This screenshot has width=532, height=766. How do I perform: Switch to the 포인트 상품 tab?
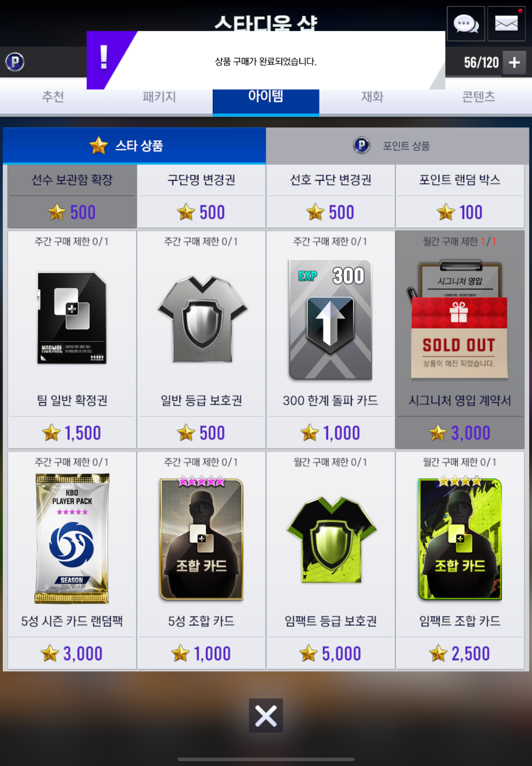(397, 146)
